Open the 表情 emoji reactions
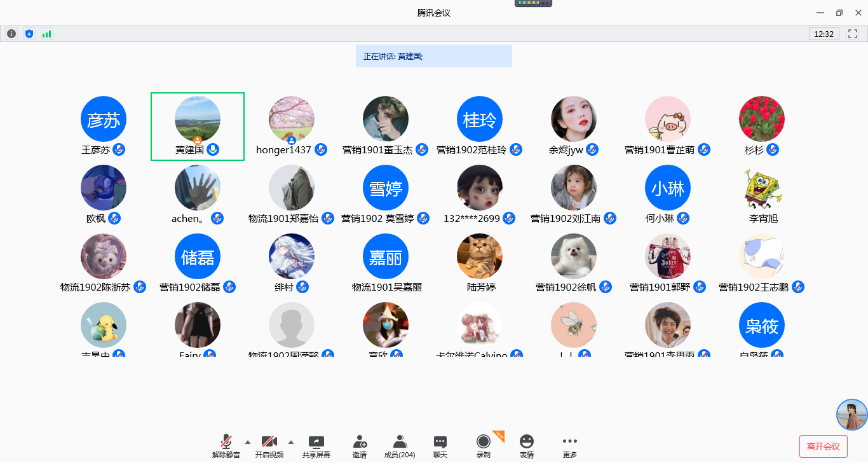Image resolution: width=868 pixels, height=463 pixels. click(x=526, y=446)
